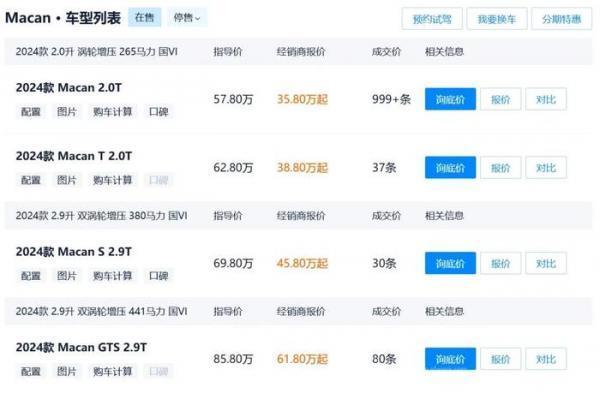This screenshot has width=600, height=393.
Task: Add the Macan GTS 2.9T to 对比
Action: pyautogui.click(x=546, y=359)
